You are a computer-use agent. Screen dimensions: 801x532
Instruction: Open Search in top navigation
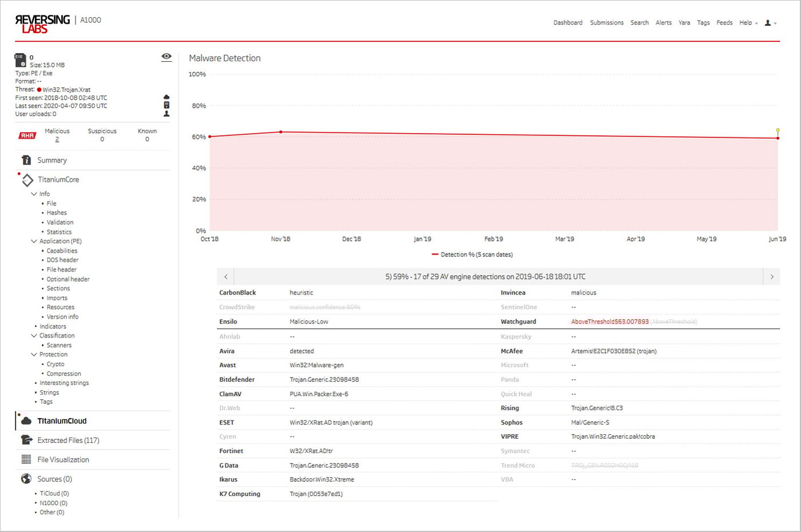click(x=640, y=23)
